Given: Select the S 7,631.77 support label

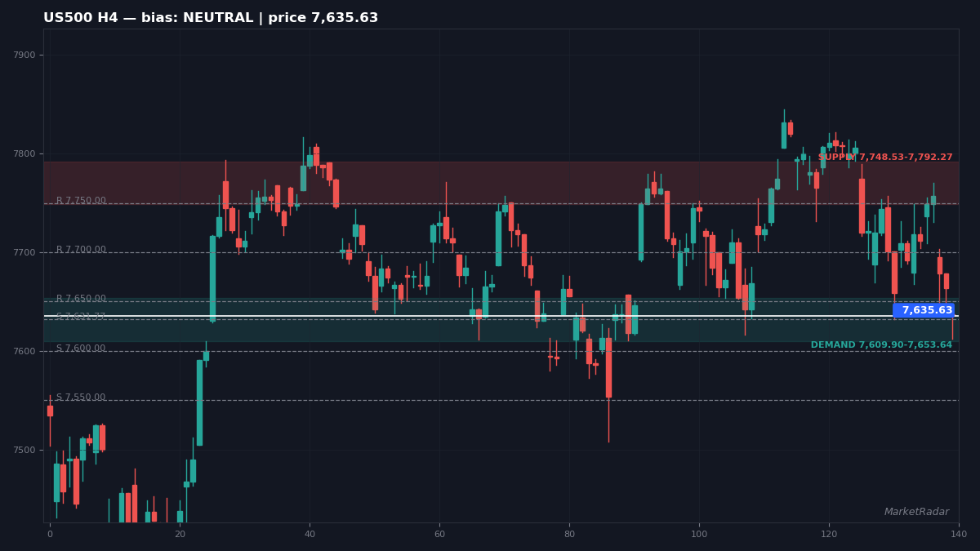Looking at the screenshot, I should tap(81, 317).
